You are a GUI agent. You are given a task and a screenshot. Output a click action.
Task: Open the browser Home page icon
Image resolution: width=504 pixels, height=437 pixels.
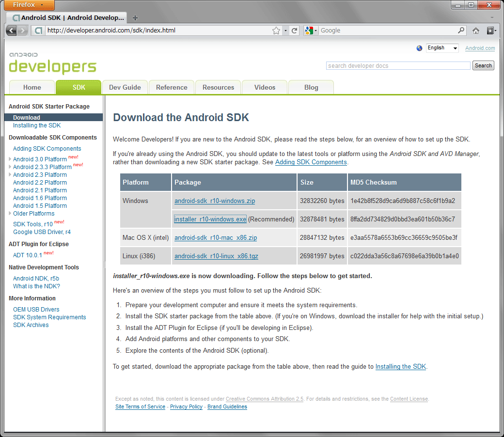[476, 31]
